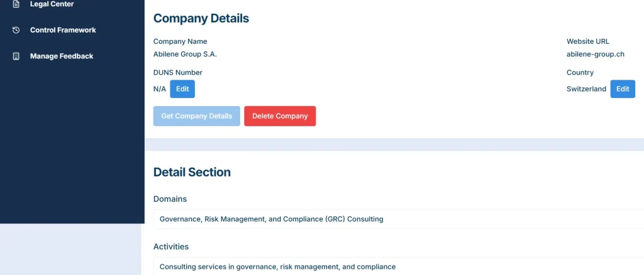Click the DUNS Number label
The height and width of the screenshot is (275, 644).
(178, 73)
